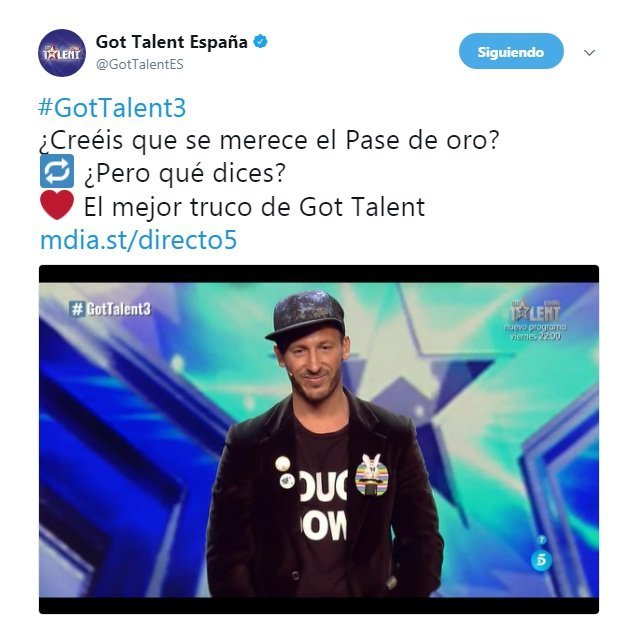Play the embedded video thumbnail
This screenshot has height=617, width=631.
(319, 439)
